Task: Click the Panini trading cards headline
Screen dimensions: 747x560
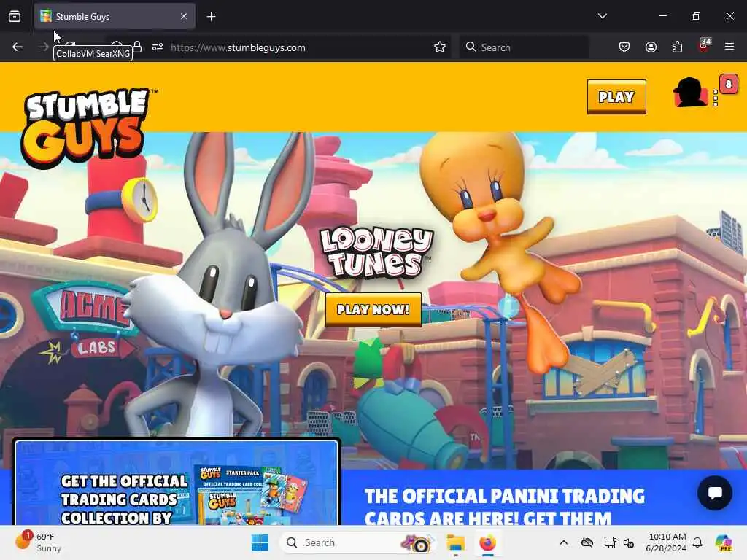Action: tap(505, 507)
